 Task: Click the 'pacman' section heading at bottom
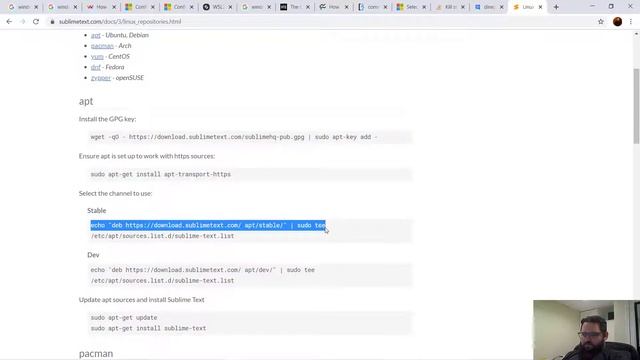[96, 353]
